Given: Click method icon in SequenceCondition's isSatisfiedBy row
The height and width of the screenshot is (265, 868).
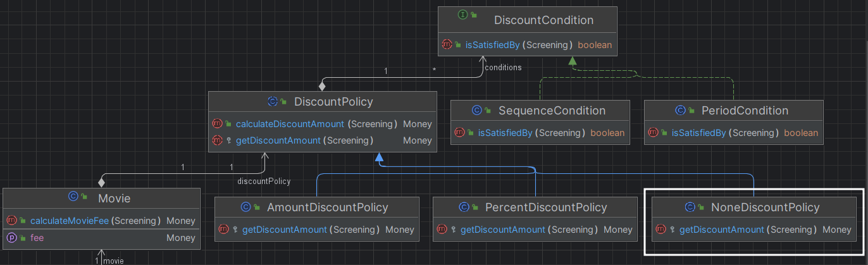Looking at the screenshot, I should [x=459, y=133].
